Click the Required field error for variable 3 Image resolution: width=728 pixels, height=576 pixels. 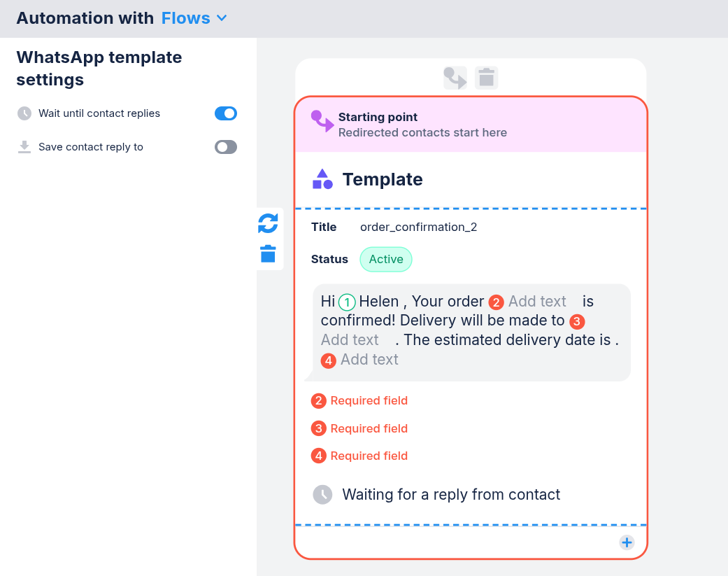369,428
